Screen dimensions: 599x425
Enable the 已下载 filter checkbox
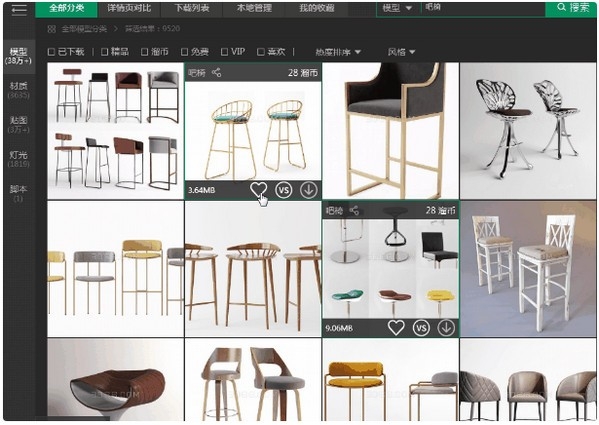coord(51,52)
